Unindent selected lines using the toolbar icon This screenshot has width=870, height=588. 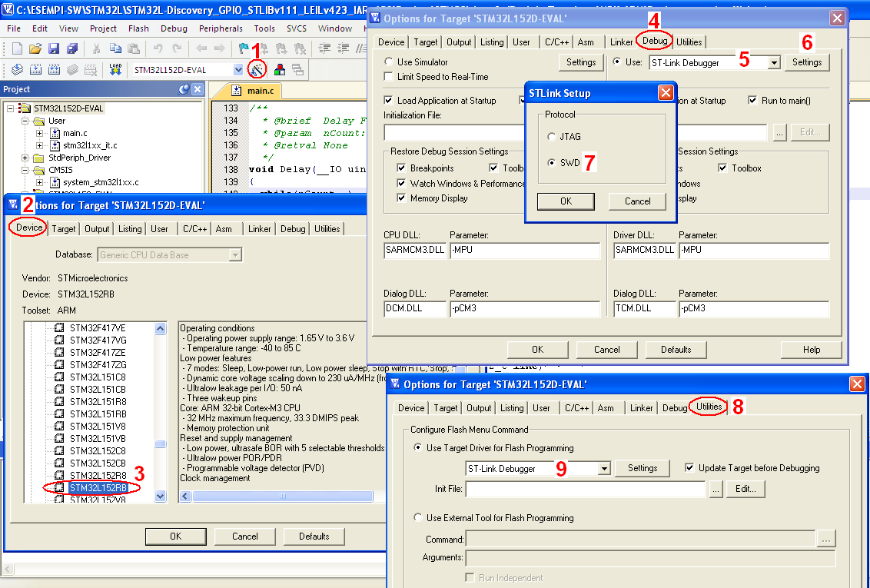tap(344, 48)
